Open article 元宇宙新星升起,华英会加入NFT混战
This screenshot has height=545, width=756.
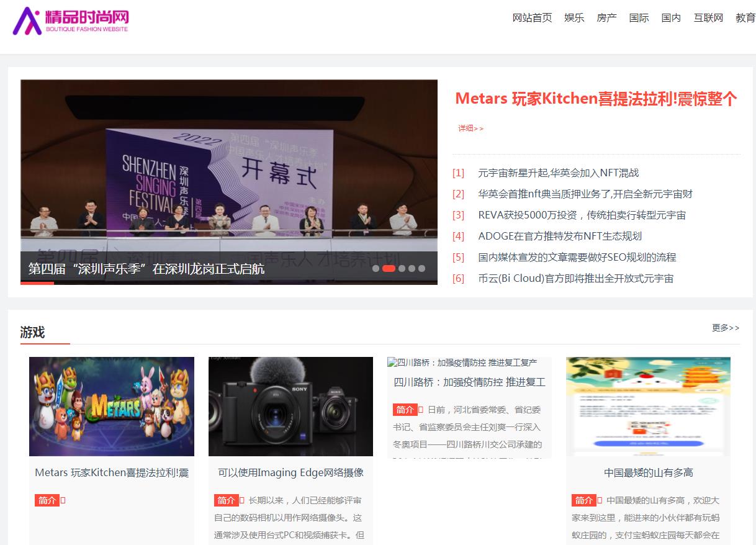(x=558, y=173)
